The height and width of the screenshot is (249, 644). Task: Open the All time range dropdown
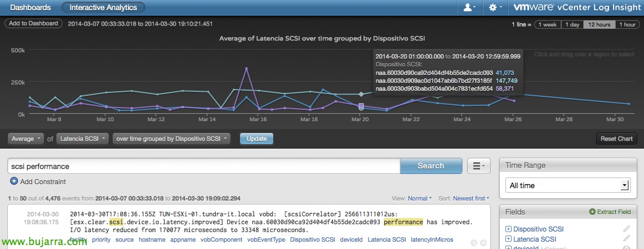pos(567,185)
